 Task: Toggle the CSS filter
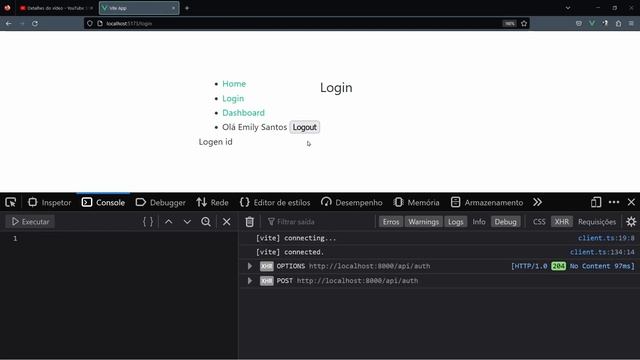pyautogui.click(x=539, y=222)
